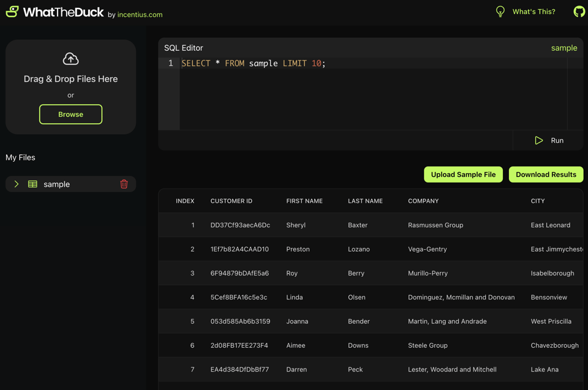The image size is (588, 390).
Task: Expand the sample file chevron
Action: [x=17, y=184]
